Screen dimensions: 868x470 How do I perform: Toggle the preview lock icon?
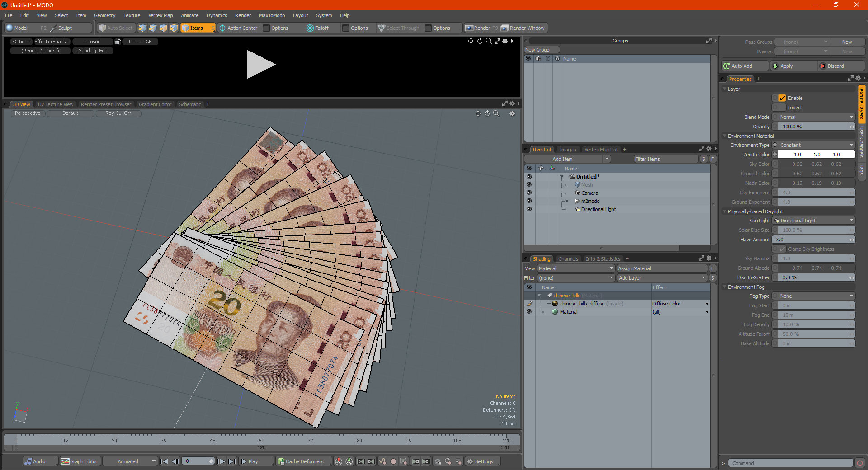pyautogui.click(x=118, y=42)
